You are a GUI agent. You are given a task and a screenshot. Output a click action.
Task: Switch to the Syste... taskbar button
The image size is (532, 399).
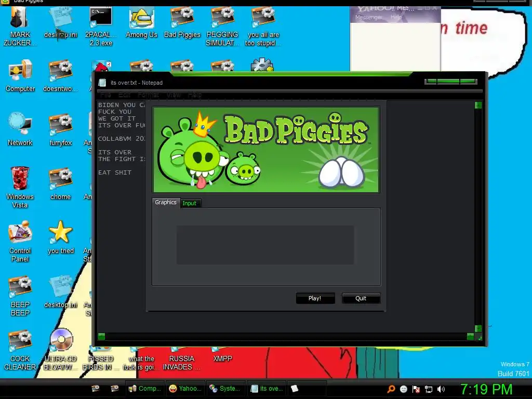(225, 389)
